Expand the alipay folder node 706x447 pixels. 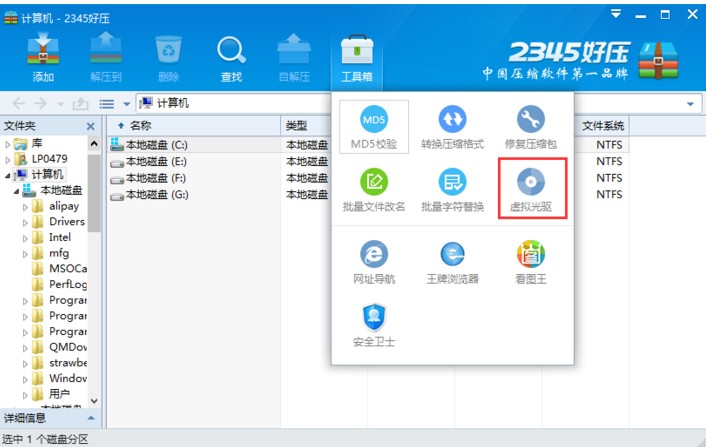[x=25, y=207]
